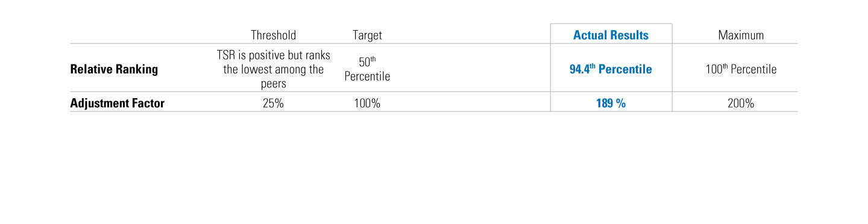Select the 100% target adjustment value
Image resolution: width=868 pixels, height=224 pixels.
click(367, 104)
